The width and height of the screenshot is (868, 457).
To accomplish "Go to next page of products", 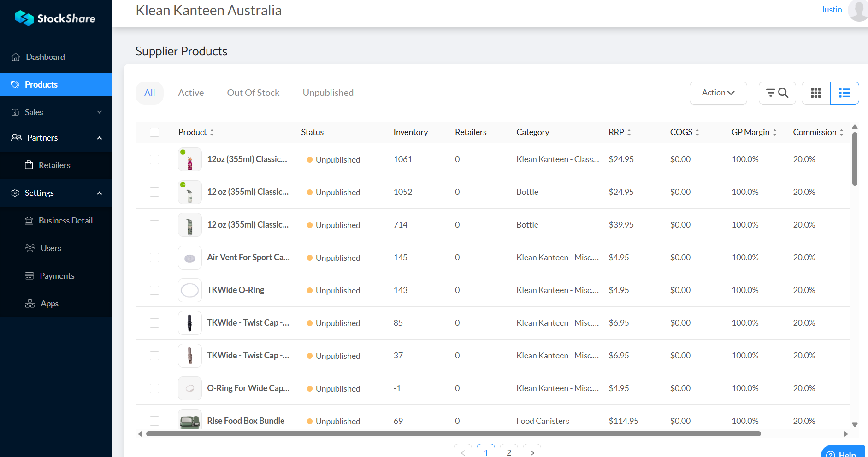I will click(x=532, y=452).
